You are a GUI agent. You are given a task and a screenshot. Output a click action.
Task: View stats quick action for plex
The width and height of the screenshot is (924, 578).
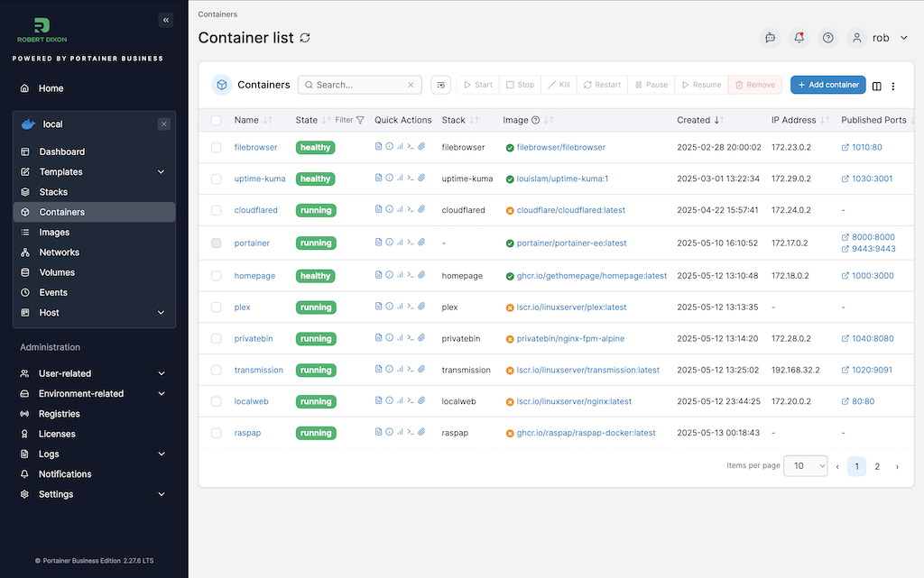click(400, 307)
